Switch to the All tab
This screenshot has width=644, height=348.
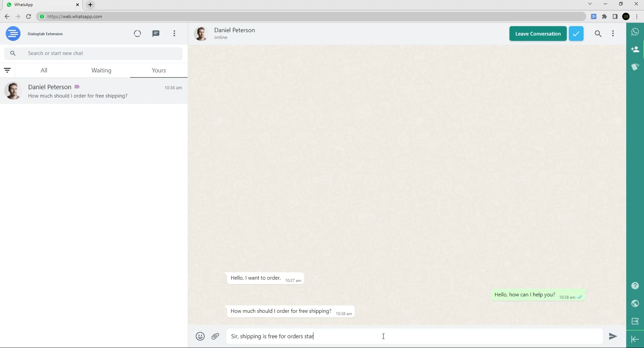click(x=44, y=70)
